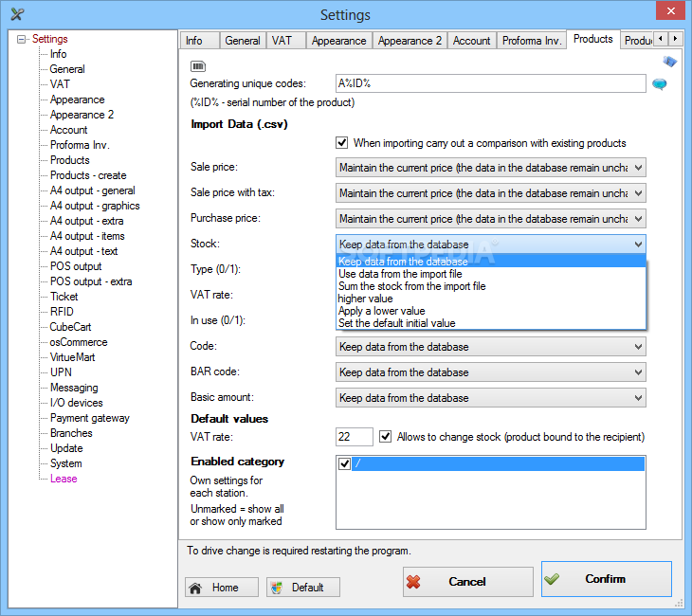Click the red X icon on the Cancel button
692x616 pixels.
413,582
